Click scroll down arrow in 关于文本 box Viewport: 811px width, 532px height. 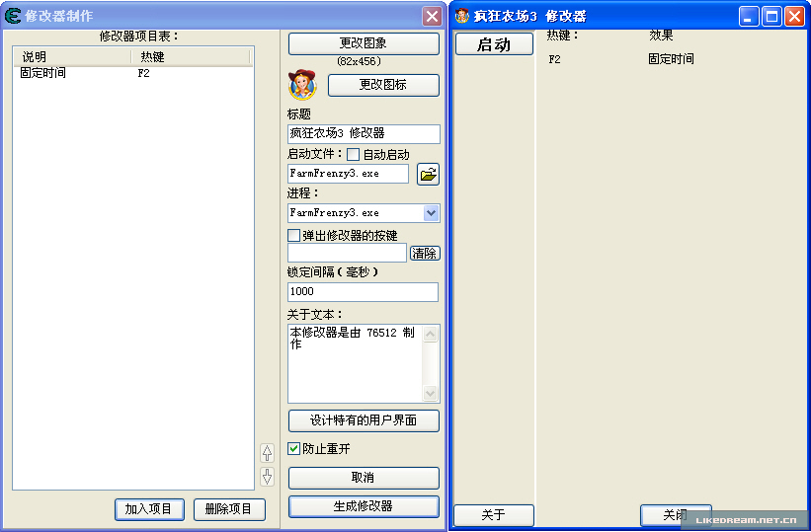coord(431,393)
